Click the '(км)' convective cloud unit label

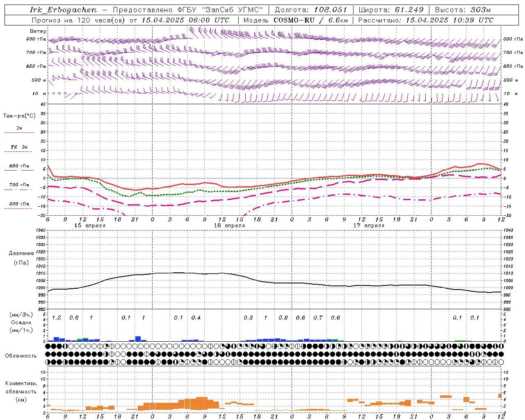(21, 399)
